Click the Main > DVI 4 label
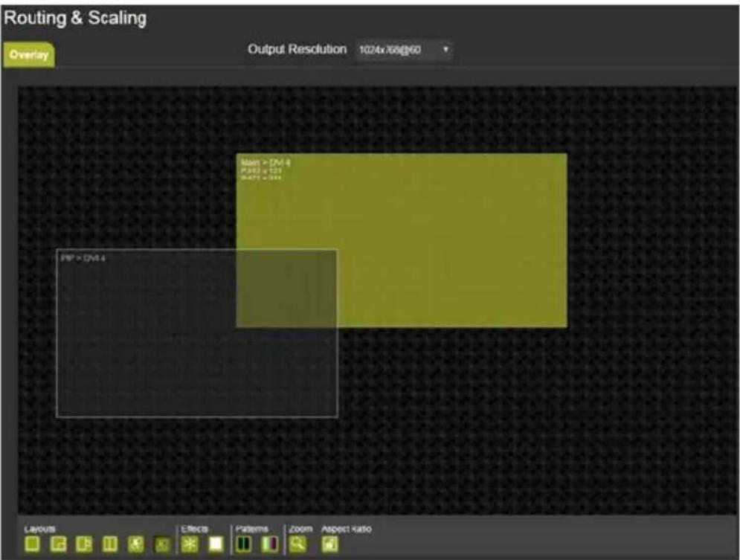740x560 pixels. coord(266,163)
